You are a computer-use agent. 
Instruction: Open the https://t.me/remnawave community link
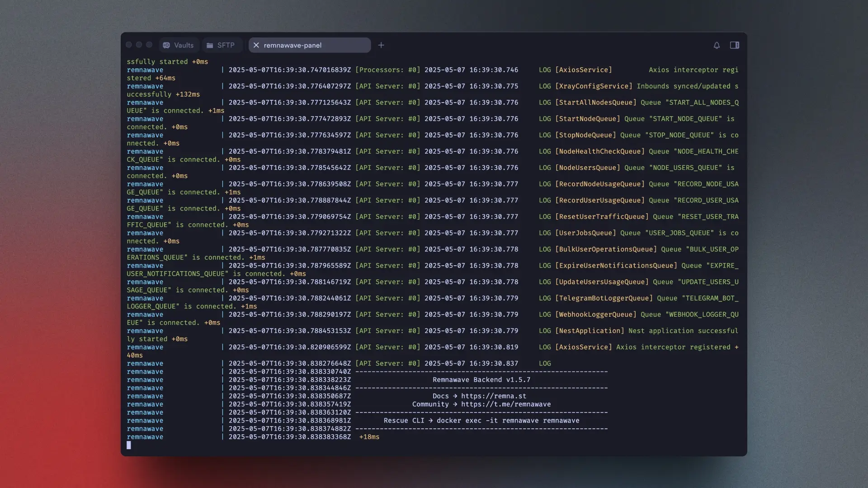click(x=506, y=404)
